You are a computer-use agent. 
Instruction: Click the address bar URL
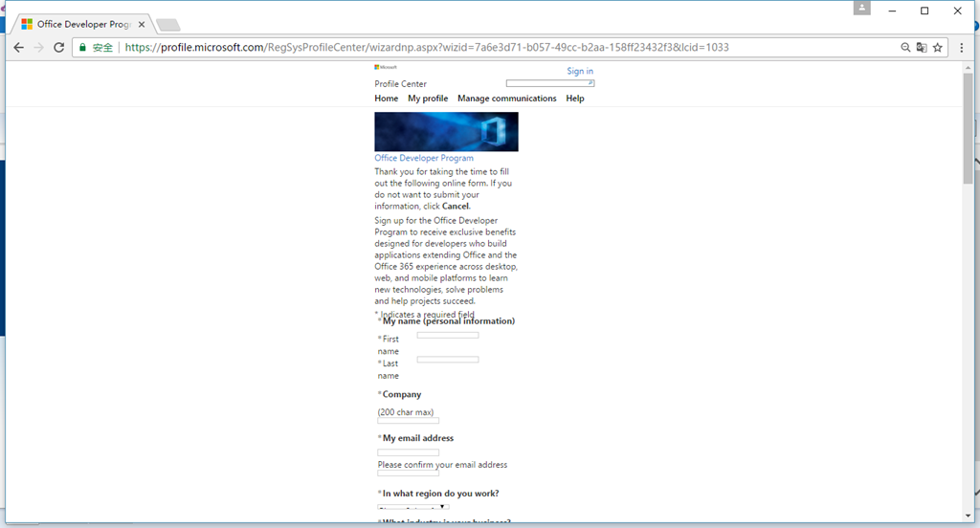tap(426, 48)
